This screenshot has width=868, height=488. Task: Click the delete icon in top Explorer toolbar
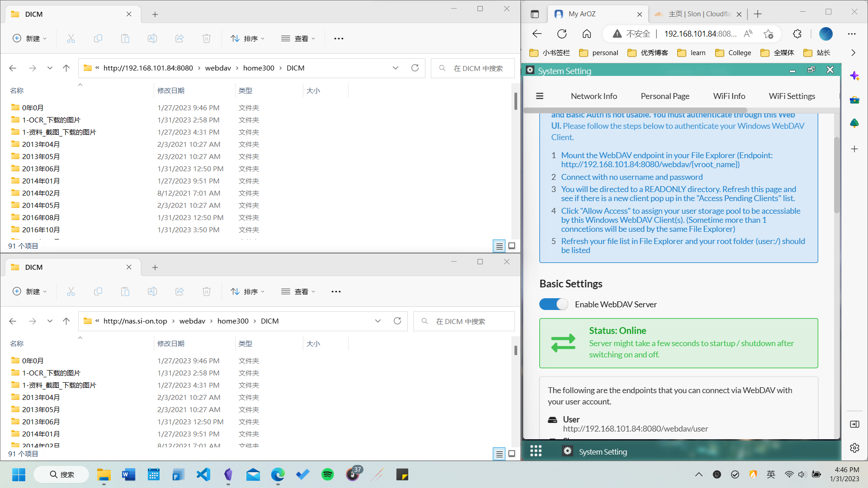[207, 38]
